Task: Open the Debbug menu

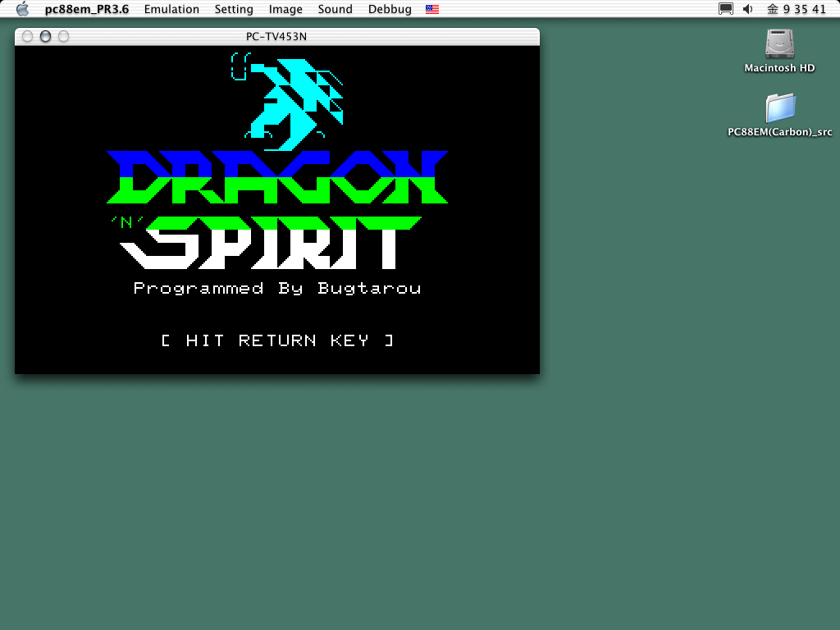Action: coord(390,9)
